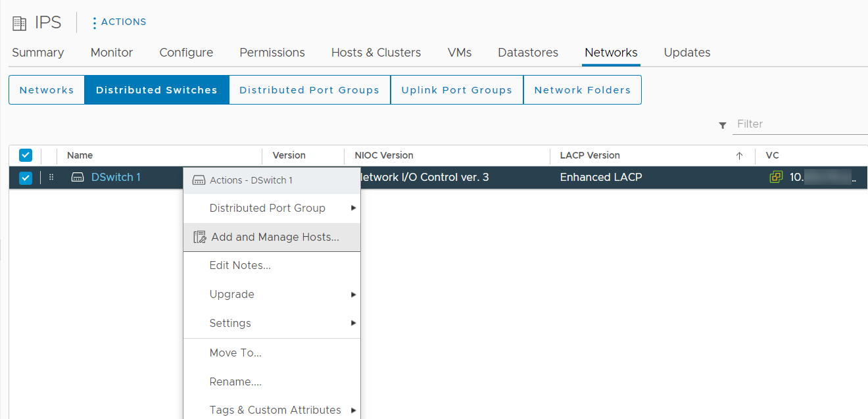Click the VC column header

773,156
